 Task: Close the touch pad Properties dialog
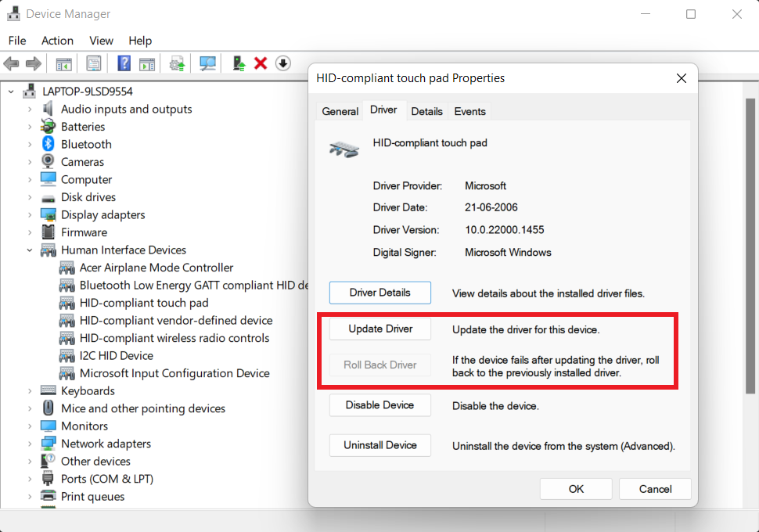(681, 78)
